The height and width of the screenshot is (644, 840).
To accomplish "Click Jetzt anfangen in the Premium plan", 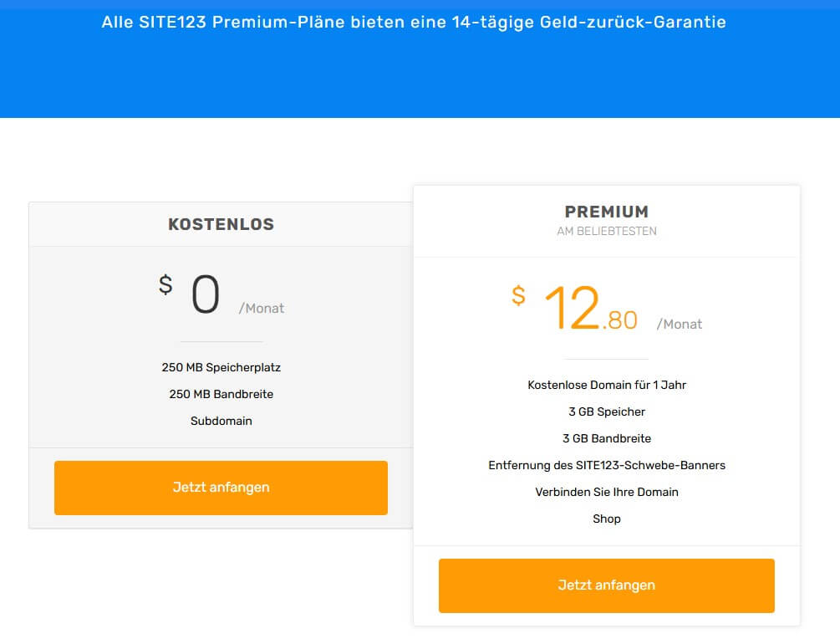I will [x=606, y=585].
